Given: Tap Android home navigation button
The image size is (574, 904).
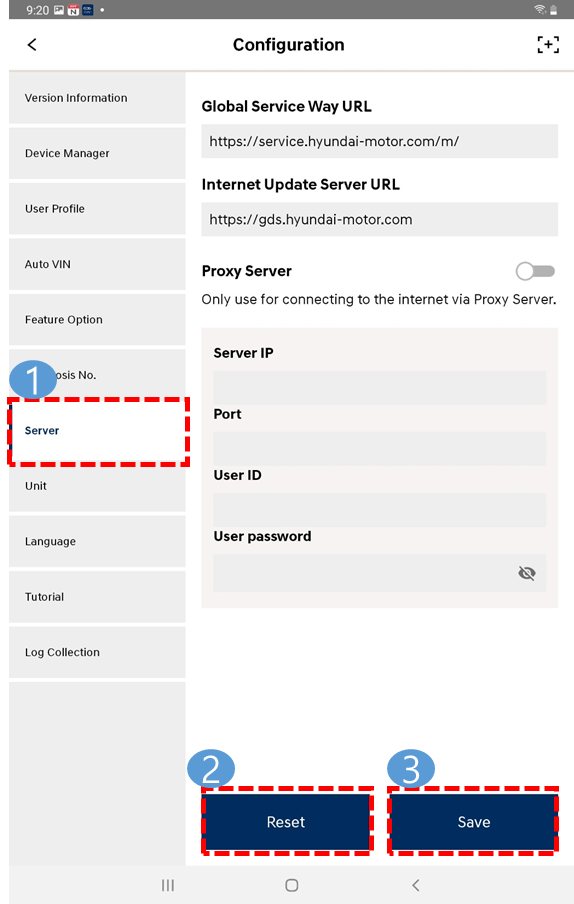Looking at the screenshot, I should tap(292, 885).
